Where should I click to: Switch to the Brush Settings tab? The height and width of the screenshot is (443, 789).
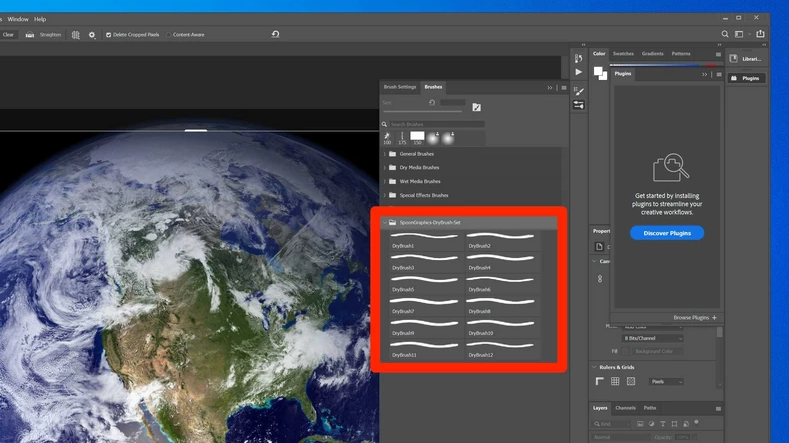[400, 87]
